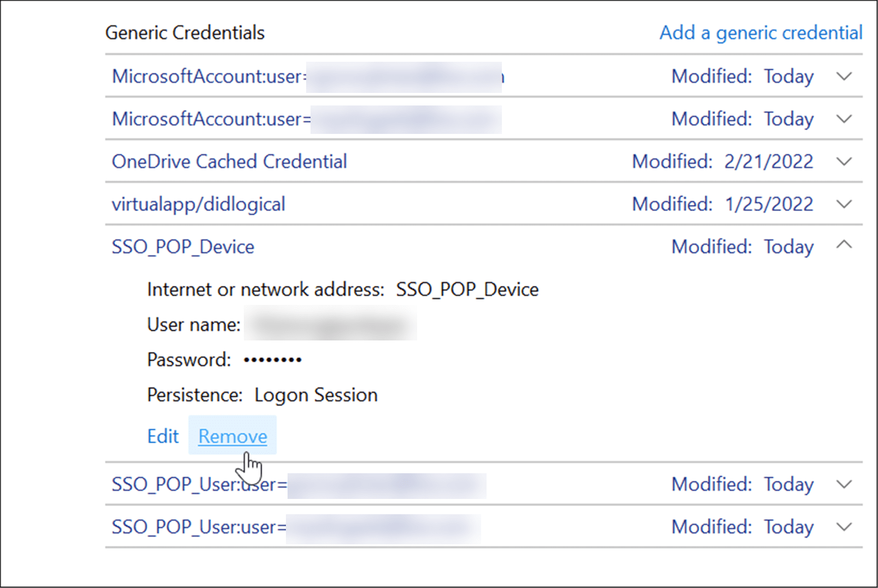This screenshot has width=878, height=588.
Task: Click the SSO_POP_Device credential heading
Action: [183, 247]
